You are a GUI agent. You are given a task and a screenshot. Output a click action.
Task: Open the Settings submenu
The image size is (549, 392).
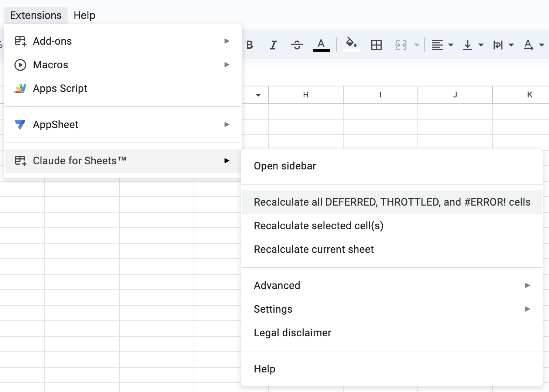point(392,309)
